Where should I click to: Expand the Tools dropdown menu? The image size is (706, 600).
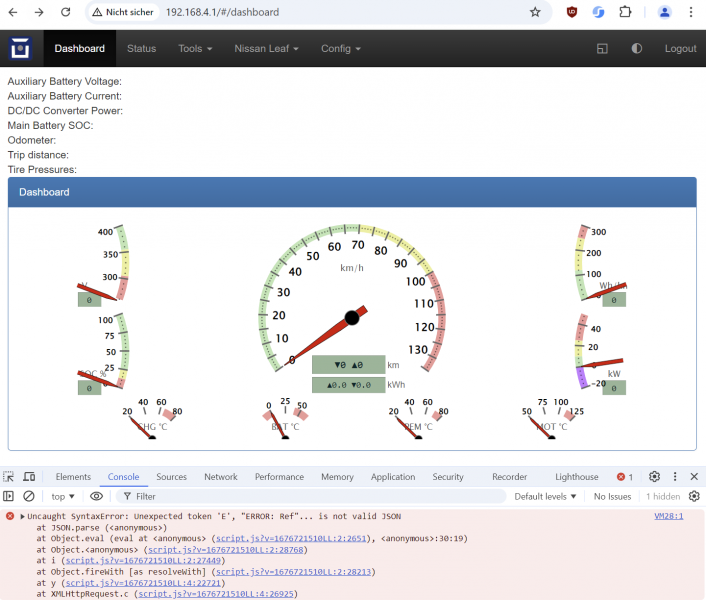tap(195, 49)
